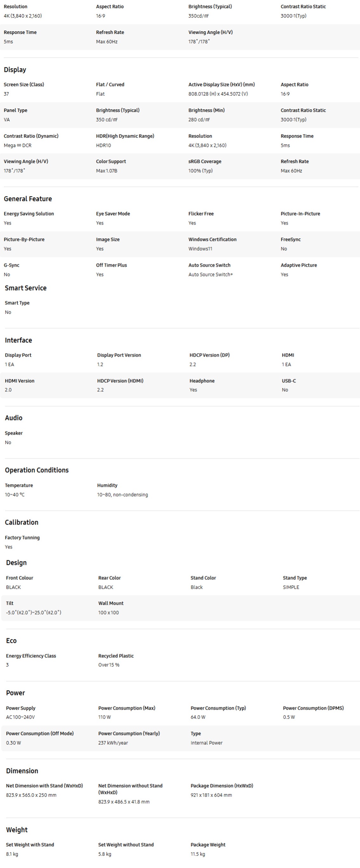Screen dimensions: 360x868
Task: Select the Weight section heading
Action: coord(17,830)
